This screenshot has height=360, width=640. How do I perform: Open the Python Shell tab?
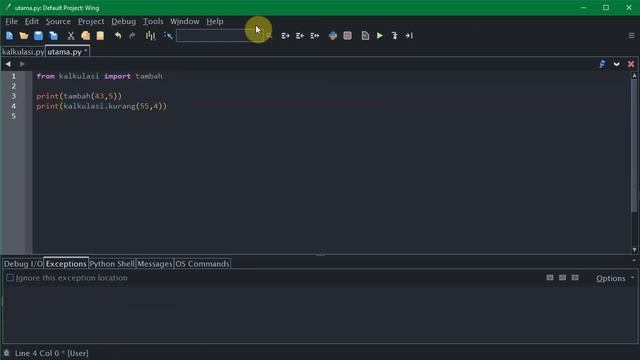tap(112, 264)
